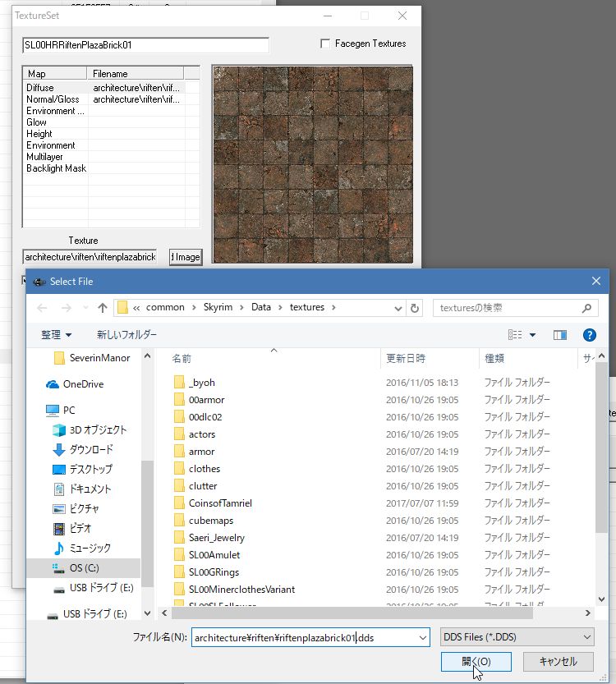
Task: Click the down arrow on navigation pane scrollbar
Action: [x=148, y=613]
